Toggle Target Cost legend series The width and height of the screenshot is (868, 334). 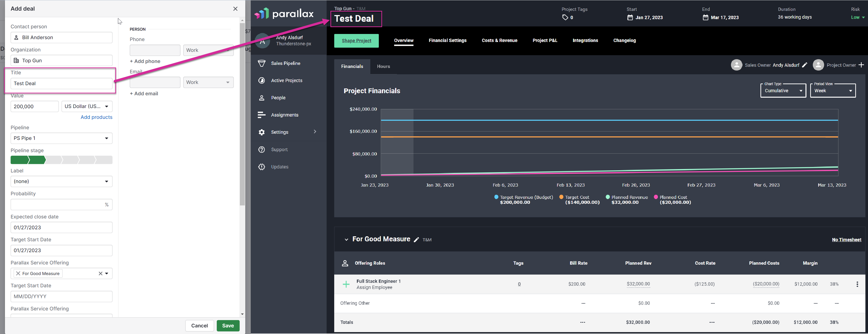(579, 200)
